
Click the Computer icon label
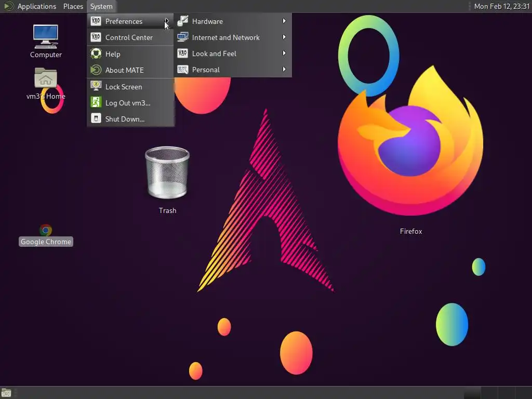[x=46, y=55]
